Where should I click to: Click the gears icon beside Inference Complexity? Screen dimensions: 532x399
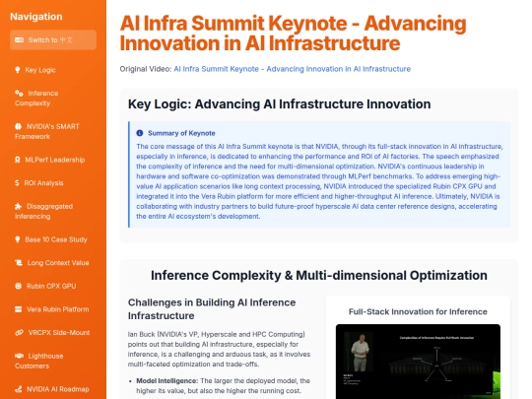(19, 93)
